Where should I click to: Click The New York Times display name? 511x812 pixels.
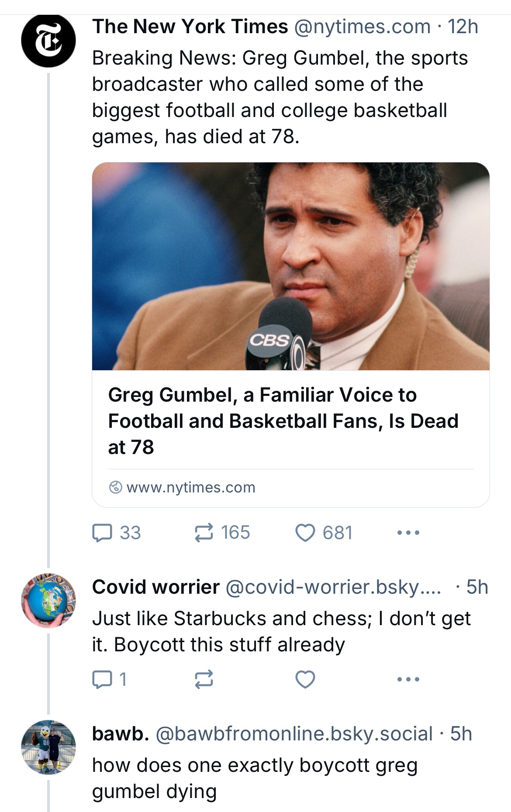click(x=190, y=27)
